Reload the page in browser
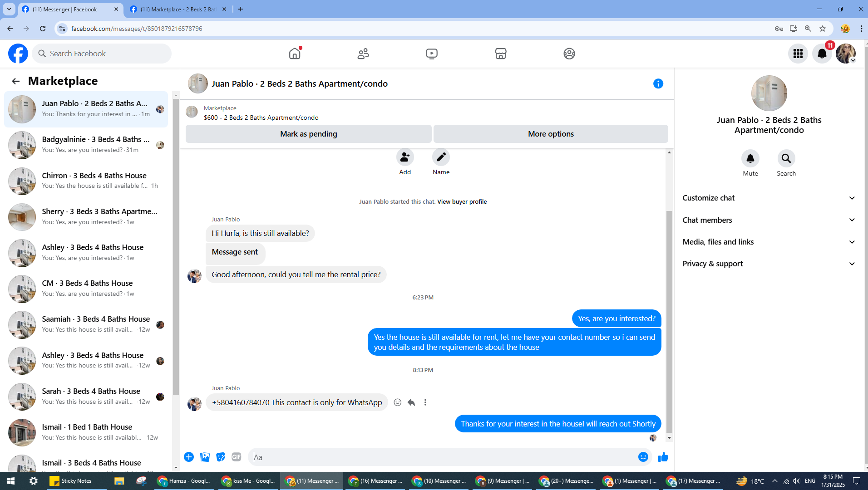The height and width of the screenshot is (490, 868). pyautogui.click(x=43, y=29)
